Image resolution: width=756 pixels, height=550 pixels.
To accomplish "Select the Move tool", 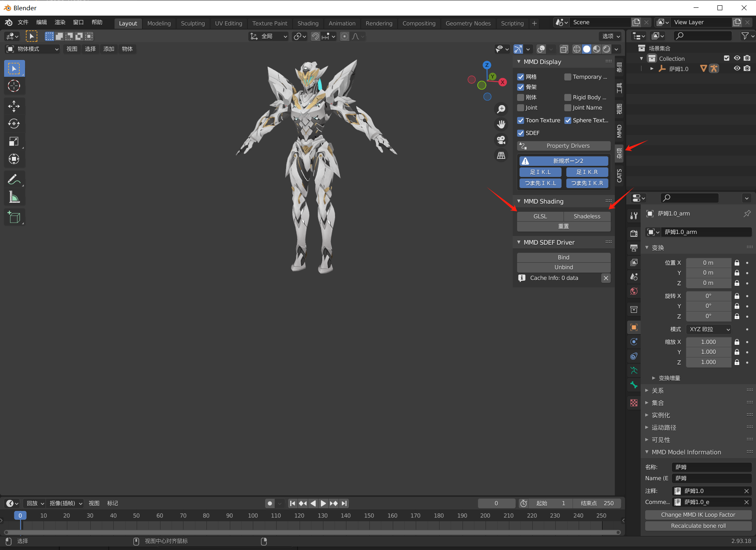I will (14, 106).
